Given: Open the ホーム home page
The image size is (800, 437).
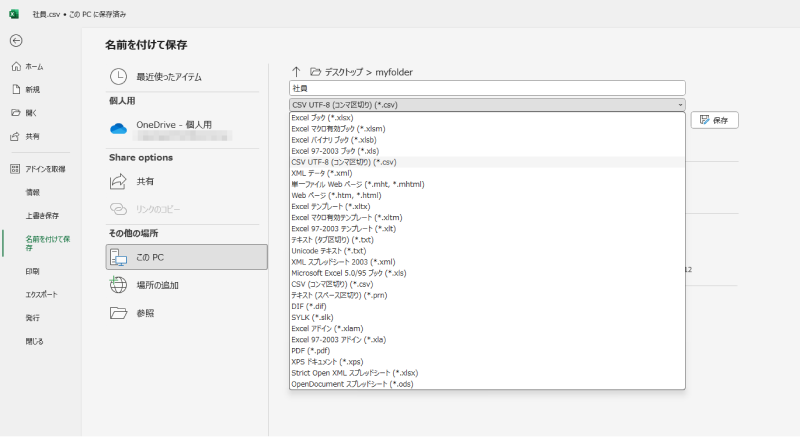Looking at the screenshot, I should [x=28, y=67].
